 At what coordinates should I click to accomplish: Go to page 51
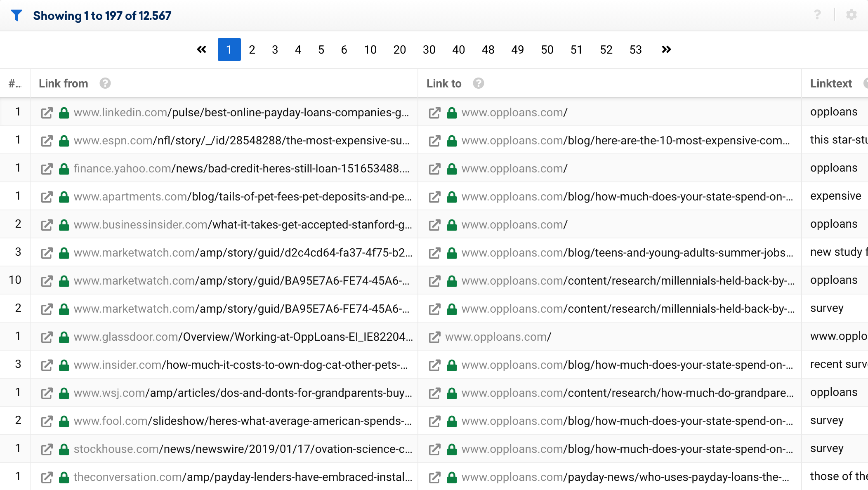click(576, 49)
